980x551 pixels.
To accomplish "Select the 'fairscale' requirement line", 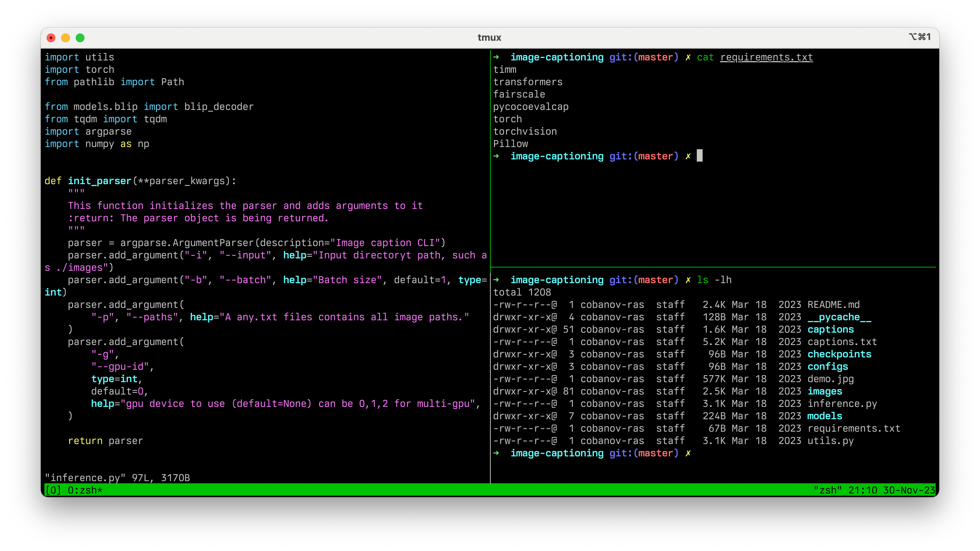I will pyautogui.click(x=519, y=94).
